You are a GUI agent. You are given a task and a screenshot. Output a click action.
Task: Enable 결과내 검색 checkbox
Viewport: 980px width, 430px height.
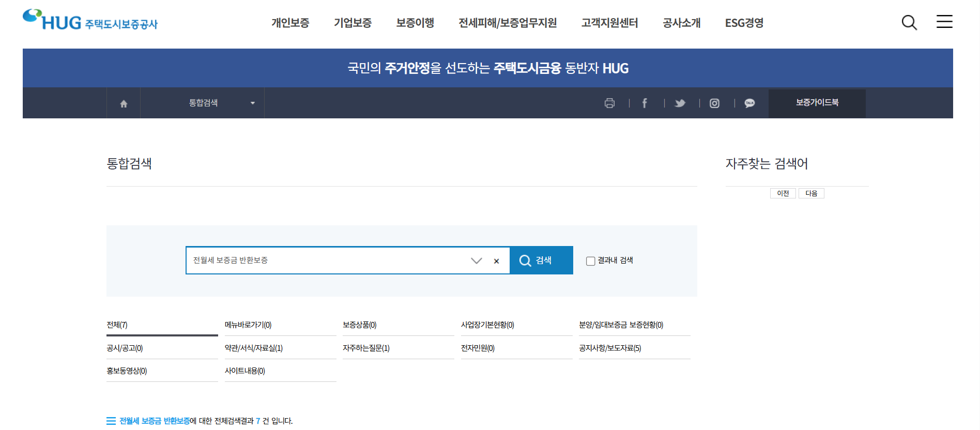pyautogui.click(x=590, y=261)
